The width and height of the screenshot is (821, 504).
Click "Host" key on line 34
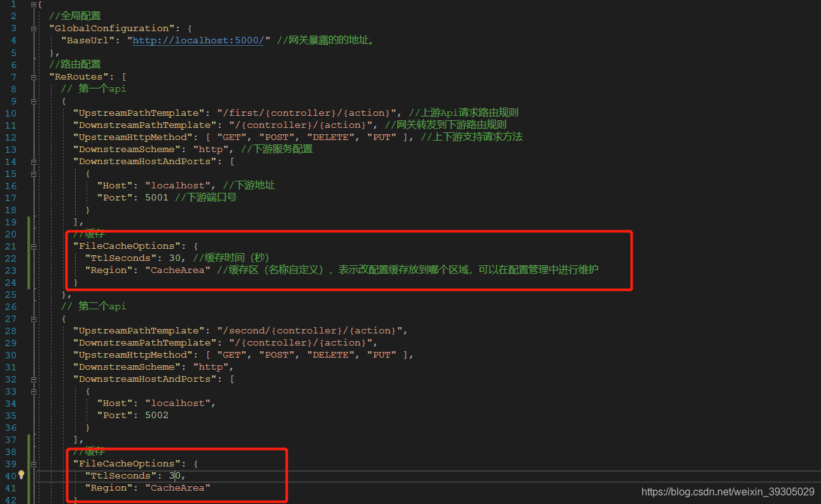click(115, 403)
